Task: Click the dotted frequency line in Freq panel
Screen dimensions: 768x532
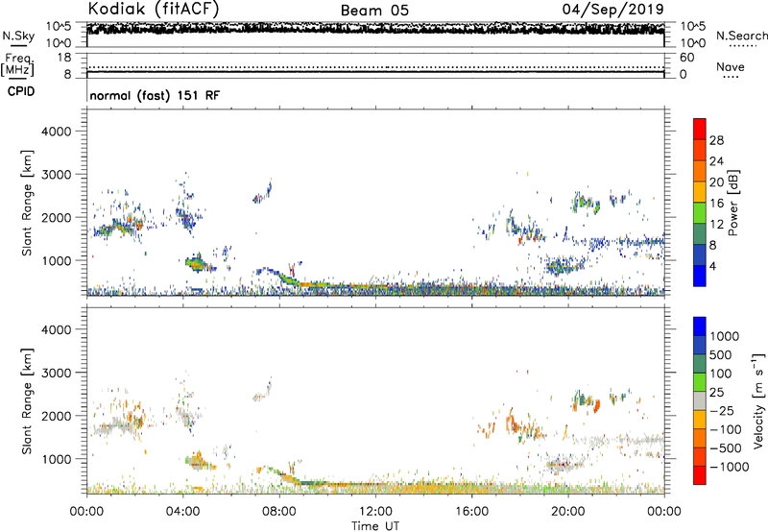Action: [375, 67]
